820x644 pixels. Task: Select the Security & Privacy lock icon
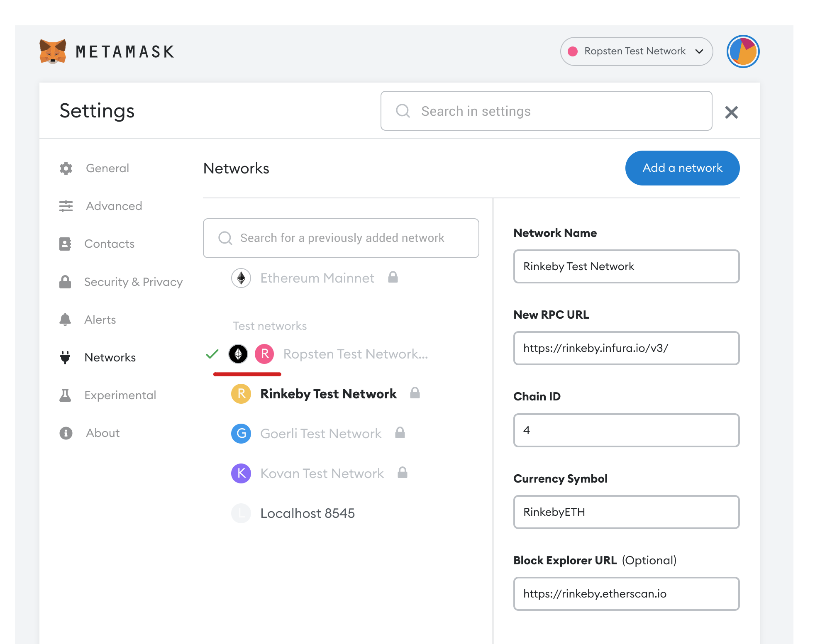point(66,282)
